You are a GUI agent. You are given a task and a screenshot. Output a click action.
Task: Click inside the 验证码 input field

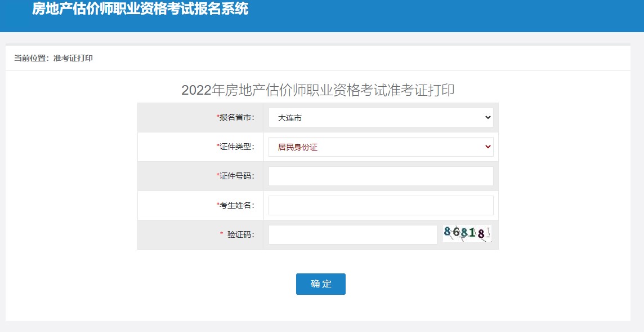tap(349, 234)
